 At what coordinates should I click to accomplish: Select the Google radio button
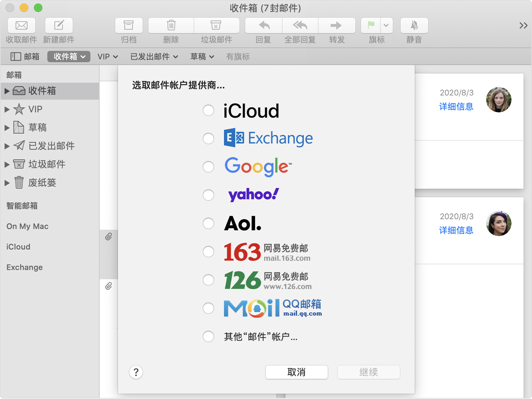[x=208, y=167]
